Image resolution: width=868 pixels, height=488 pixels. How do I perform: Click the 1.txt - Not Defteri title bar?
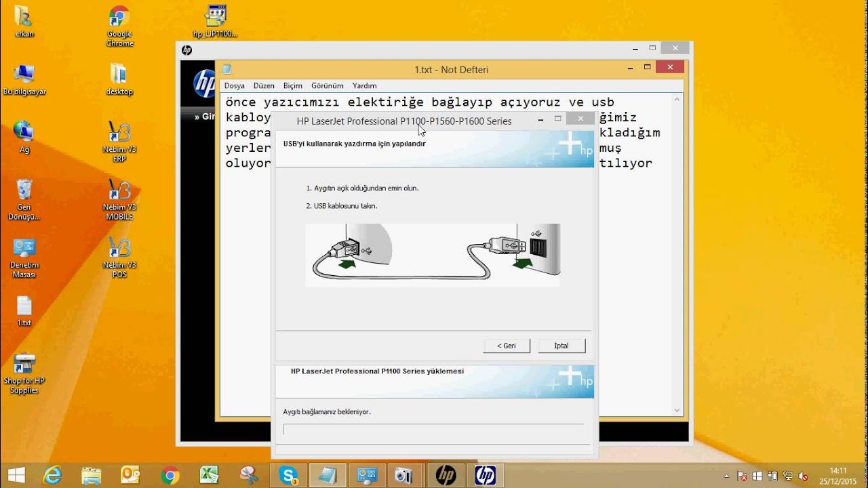coord(451,69)
